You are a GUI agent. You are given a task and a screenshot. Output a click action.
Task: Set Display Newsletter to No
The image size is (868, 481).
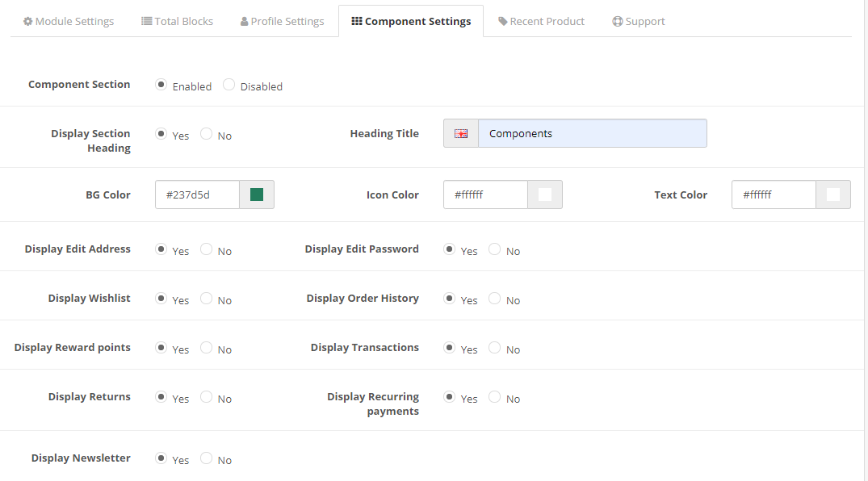[207, 458]
